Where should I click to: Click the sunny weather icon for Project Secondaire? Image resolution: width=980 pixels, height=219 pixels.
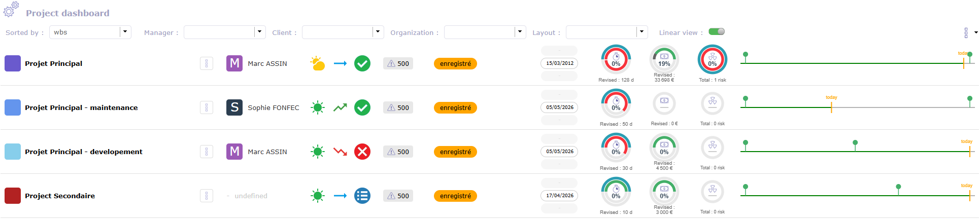318,196
